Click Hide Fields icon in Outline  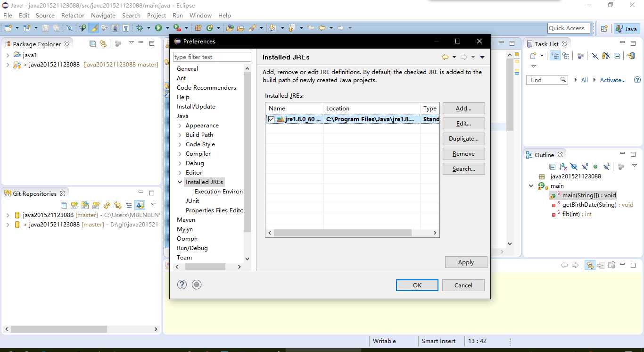[x=574, y=167]
